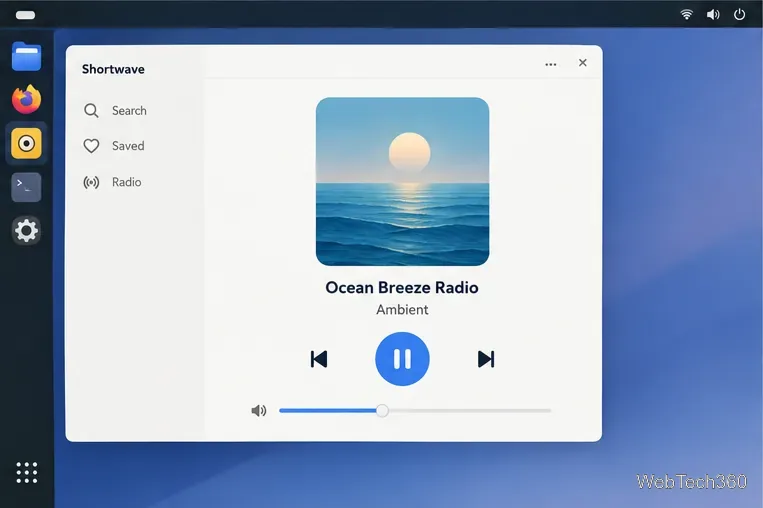Mute using the player speaker icon
Screen dimensions: 763x508
click(258, 411)
